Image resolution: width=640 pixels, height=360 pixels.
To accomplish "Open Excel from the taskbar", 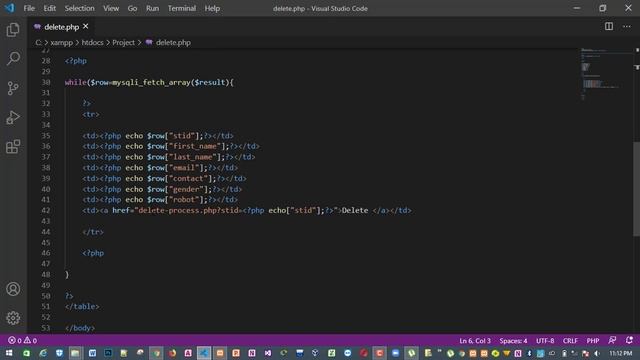I will click(331, 353).
